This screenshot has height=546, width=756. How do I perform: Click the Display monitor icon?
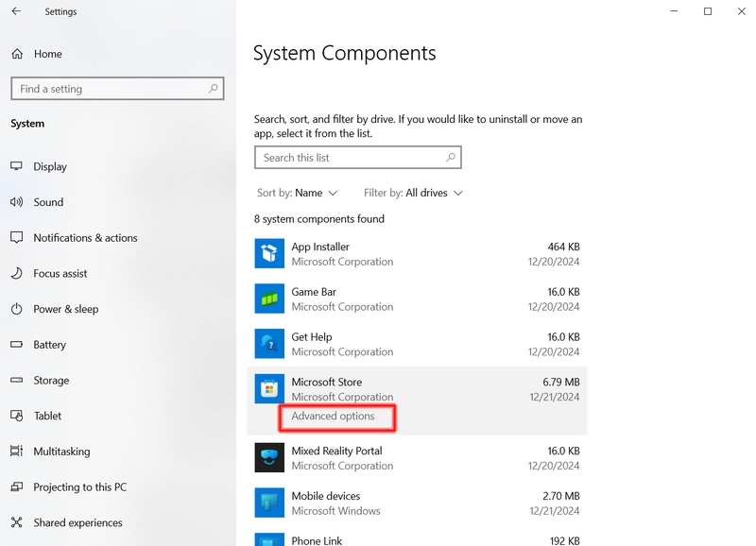(16, 166)
